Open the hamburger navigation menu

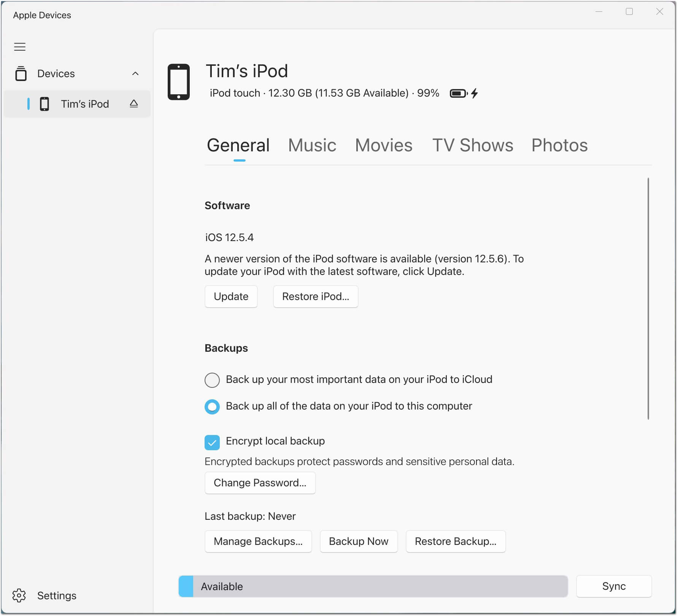point(20,47)
